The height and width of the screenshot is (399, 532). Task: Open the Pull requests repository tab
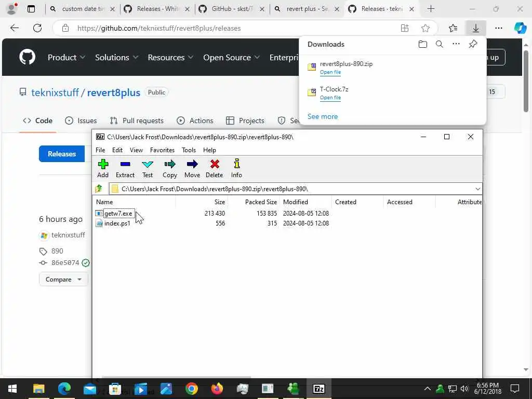[x=137, y=121]
